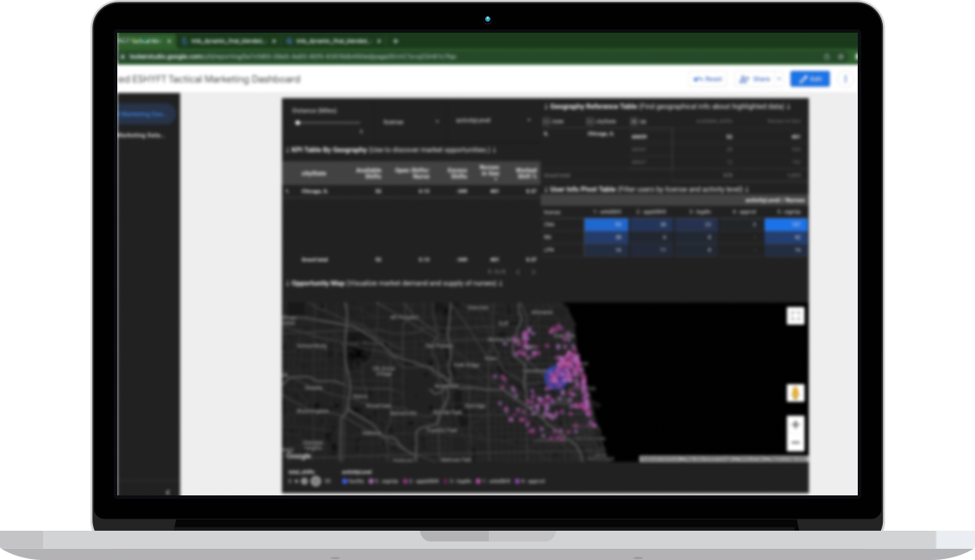This screenshot has width=975, height=560.
Task: Select the Marketing Data page in sidebar
Action: [141, 135]
